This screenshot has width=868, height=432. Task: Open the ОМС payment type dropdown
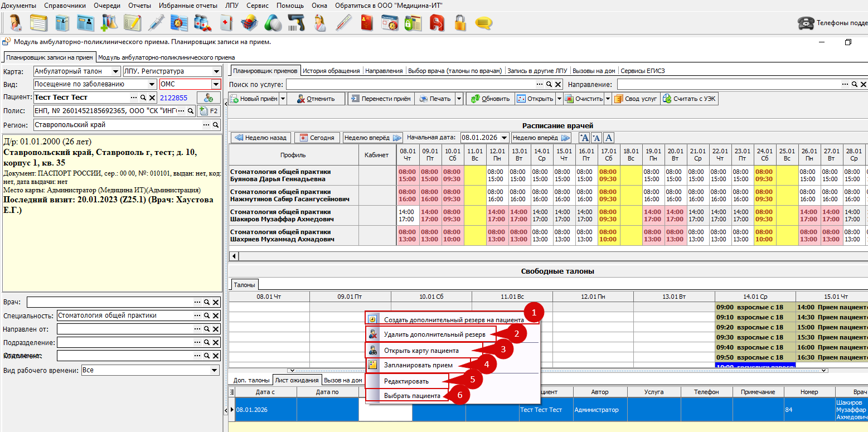click(x=216, y=84)
